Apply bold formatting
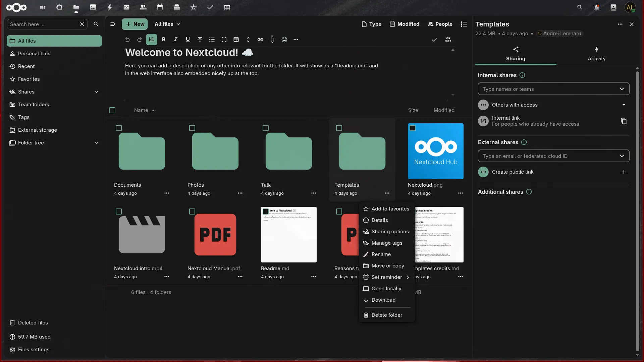 pyautogui.click(x=164, y=40)
